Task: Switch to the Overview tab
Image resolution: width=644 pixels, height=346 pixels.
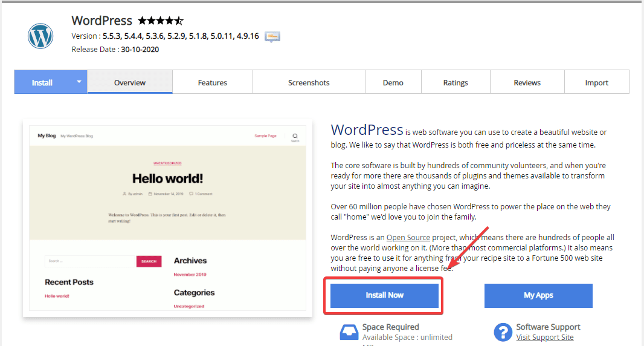Action: click(130, 83)
